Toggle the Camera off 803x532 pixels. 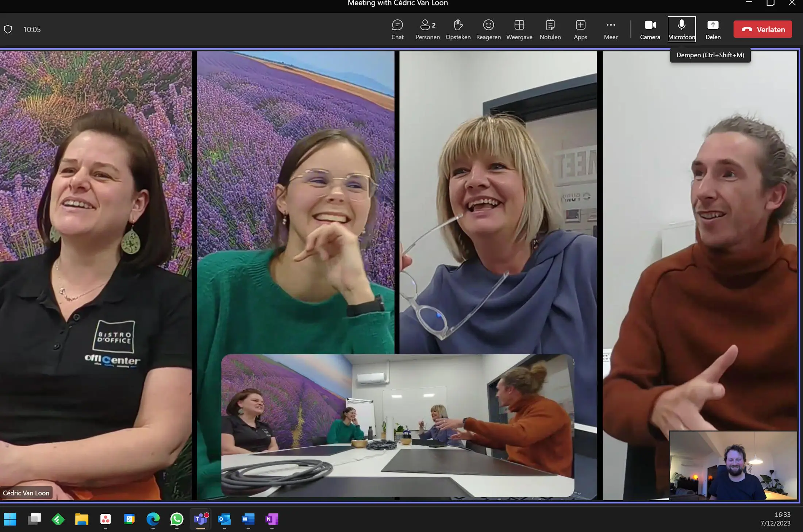pyautogui.click(x=650, y=29)
